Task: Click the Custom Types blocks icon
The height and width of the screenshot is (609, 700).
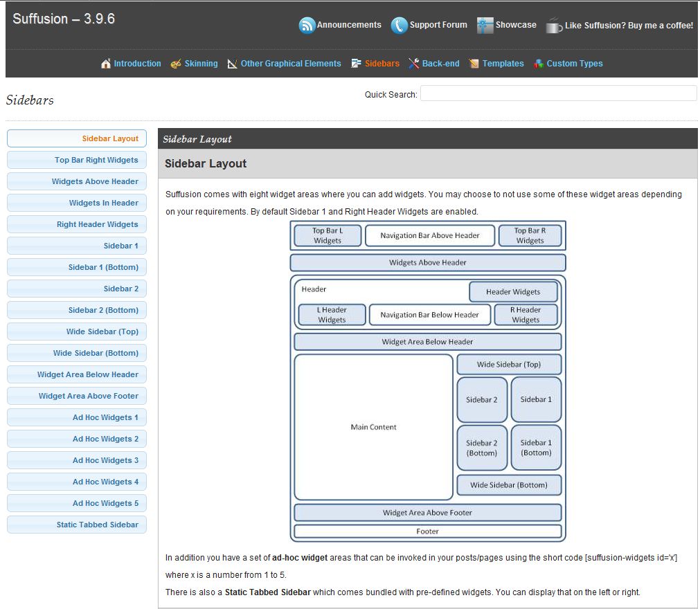Action: 539,64
